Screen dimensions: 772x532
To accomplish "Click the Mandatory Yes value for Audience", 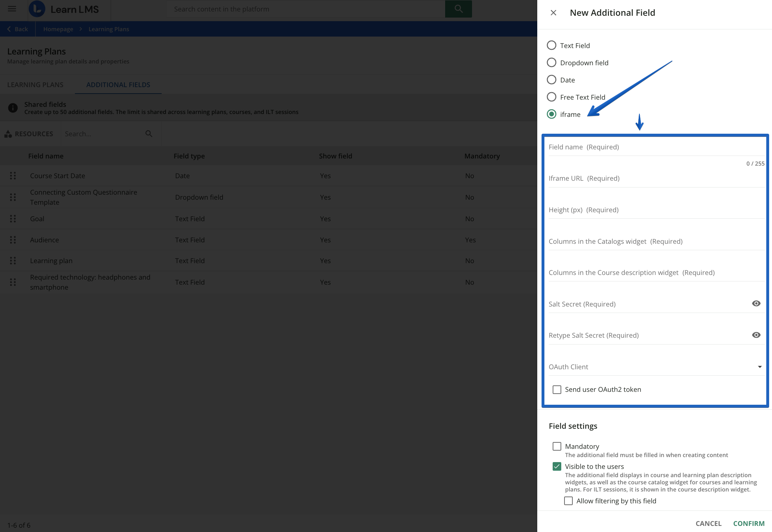I will (471, 240).
